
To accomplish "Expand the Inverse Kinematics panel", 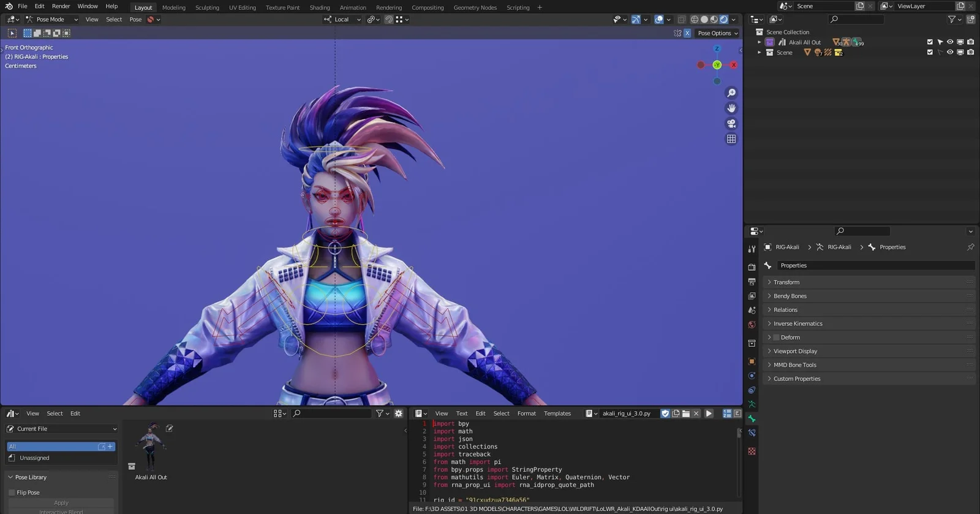I will click(x=870, y=323).
